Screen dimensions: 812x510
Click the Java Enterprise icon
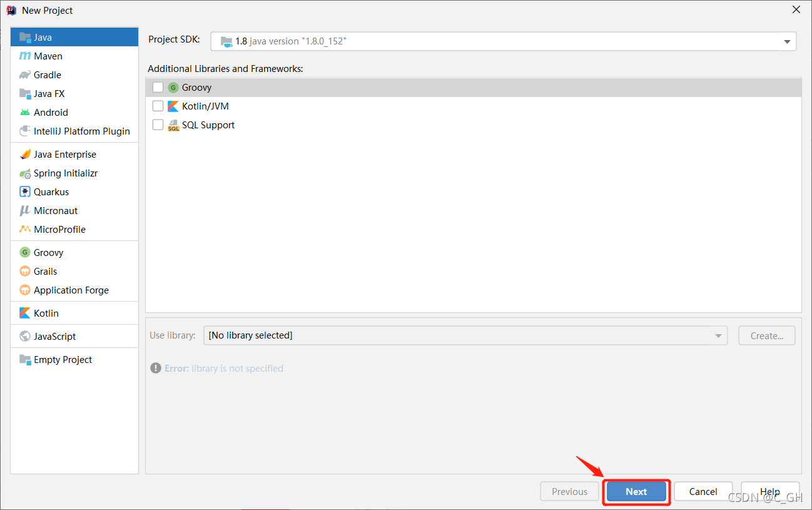click(25, 154)
